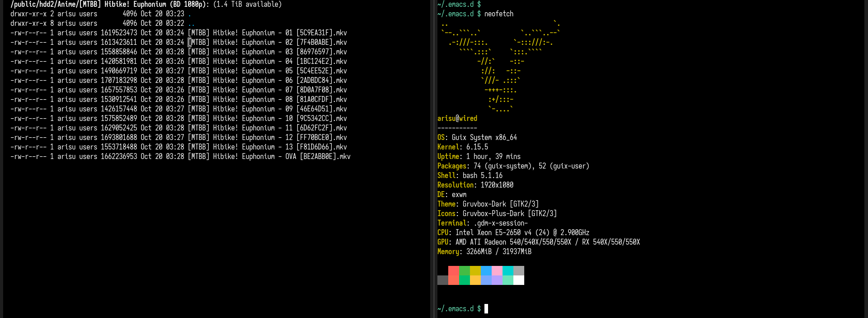
Task: Click the Resolution: 1920x1080 line
Action: (475, 185)
